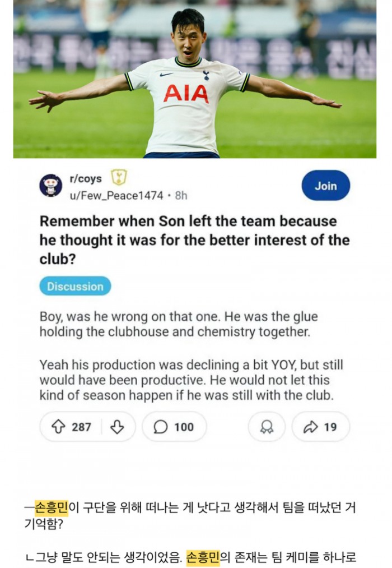The width and height of the screenshot is (392, 568).
Task: Open u/Few_Peace1474's profile
Action: click(x=116, y=195)
